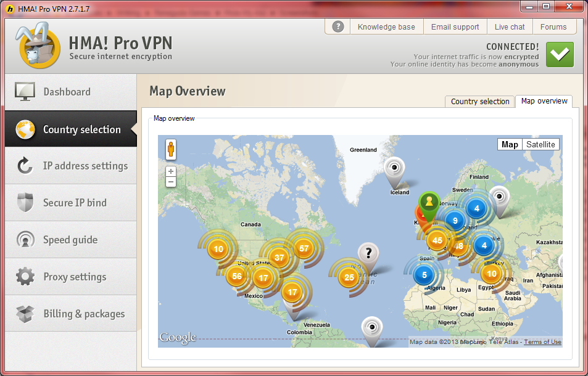Open the Knowledge base link
Screen dimensions: 588x376
pyautogui.click(x=386, y=27)
